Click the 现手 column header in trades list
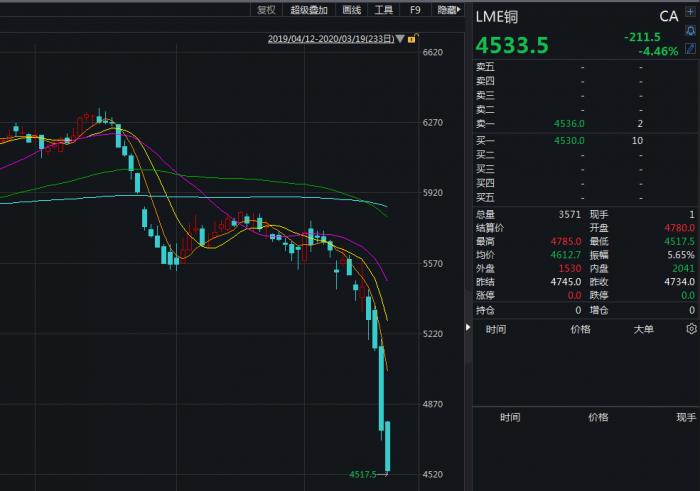 (x=684, y=417)
